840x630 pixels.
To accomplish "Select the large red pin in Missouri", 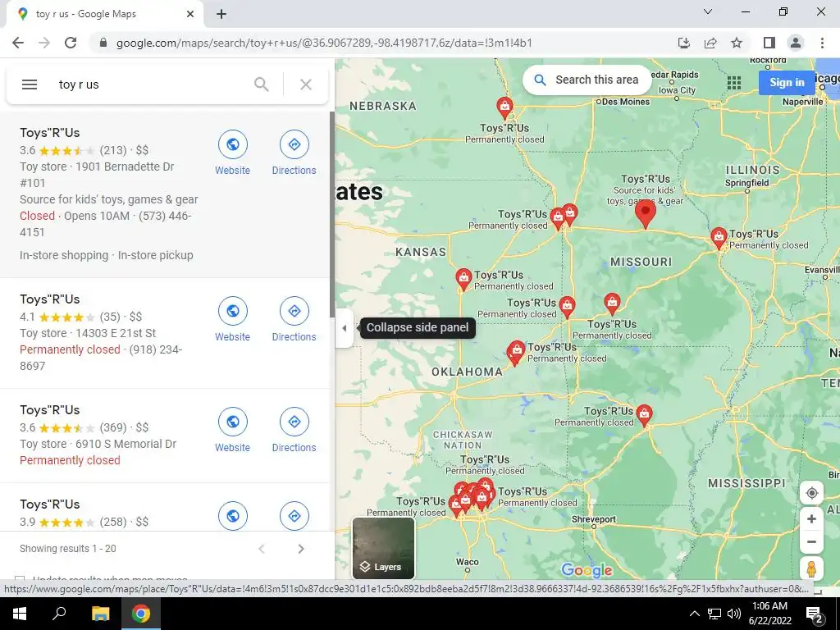I will tap(646, 214).
